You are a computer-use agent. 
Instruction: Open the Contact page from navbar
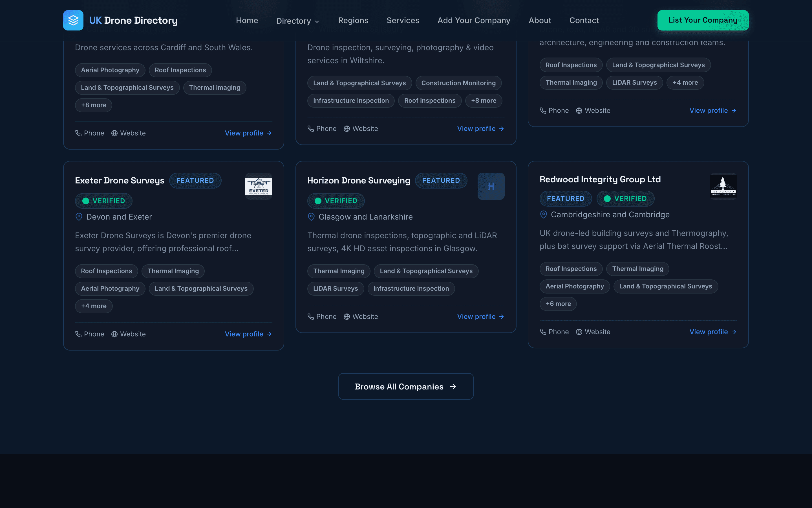tap(584, 20)
